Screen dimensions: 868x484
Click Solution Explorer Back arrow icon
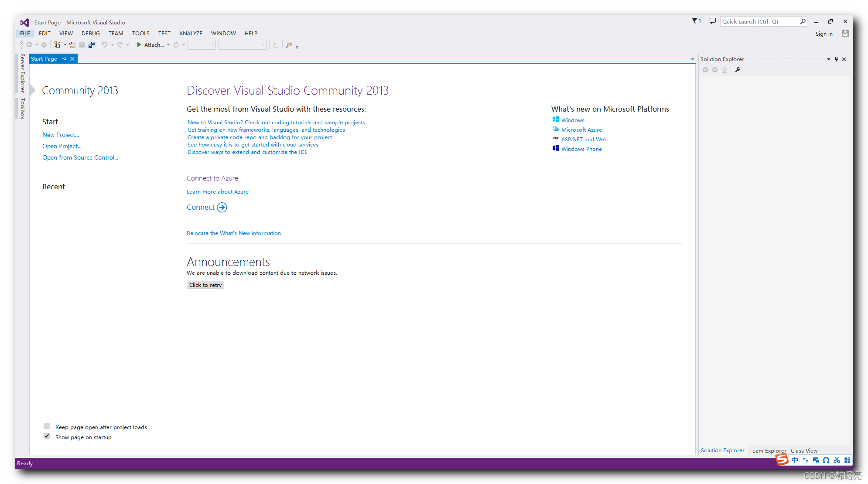[705, 70]
